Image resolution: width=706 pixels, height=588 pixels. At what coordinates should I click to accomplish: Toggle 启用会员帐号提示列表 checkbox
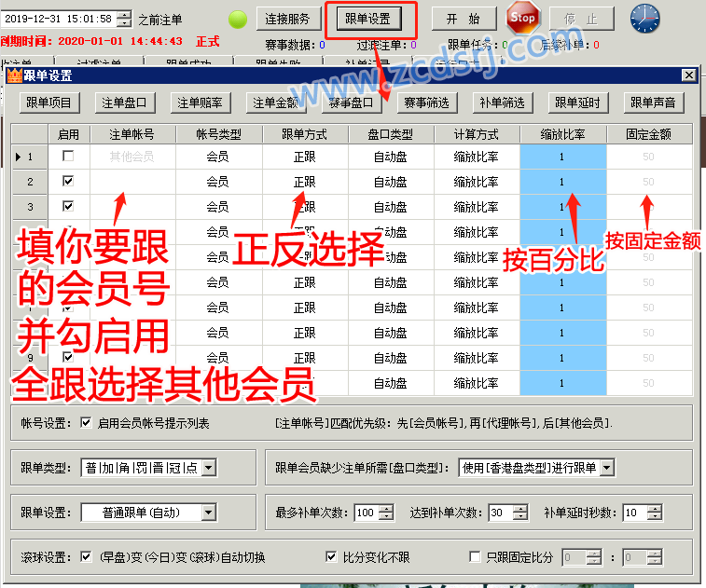(87, 423)
